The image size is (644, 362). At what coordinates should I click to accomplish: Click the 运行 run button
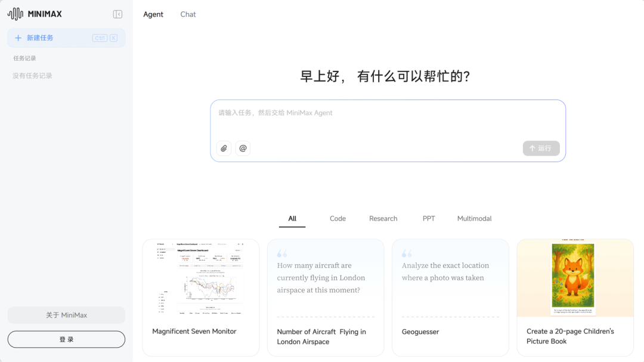coord(541,148)
